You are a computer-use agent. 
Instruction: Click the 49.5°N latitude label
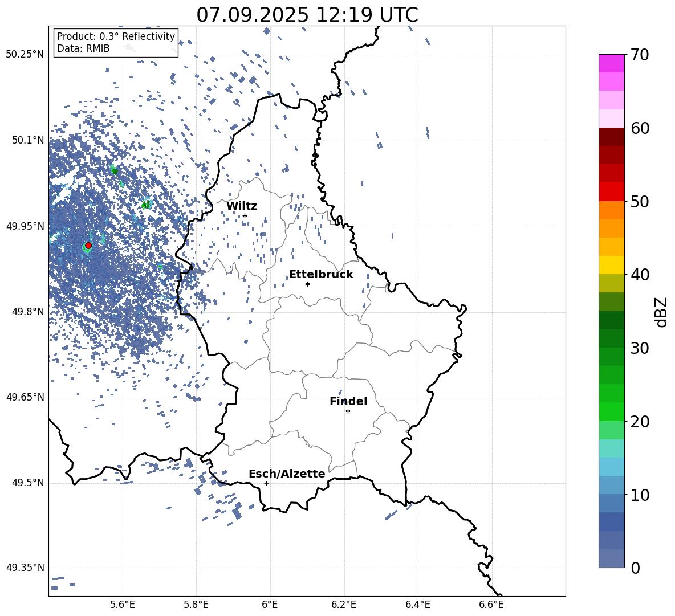coord(29,483)
